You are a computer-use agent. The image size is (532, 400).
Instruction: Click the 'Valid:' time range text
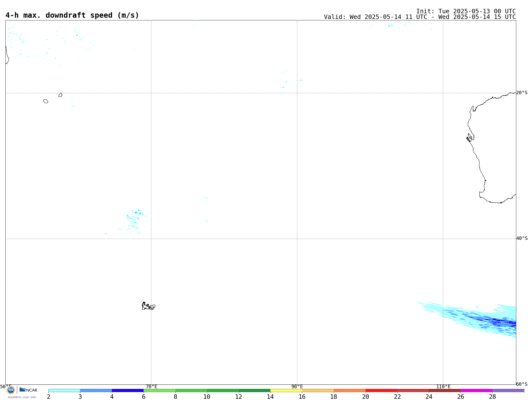tap(420, 17)
